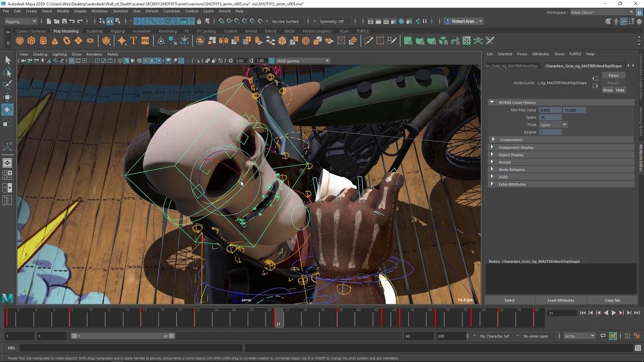Screen dimensions: 644x362
Task: Select the Rotate tool in the left toolbox
Action: (7, 110)
